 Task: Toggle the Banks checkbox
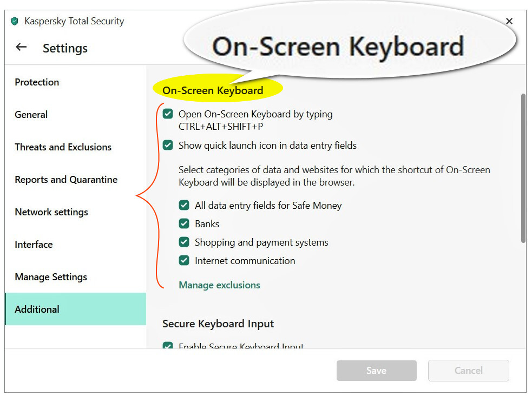tap(184, 223)
